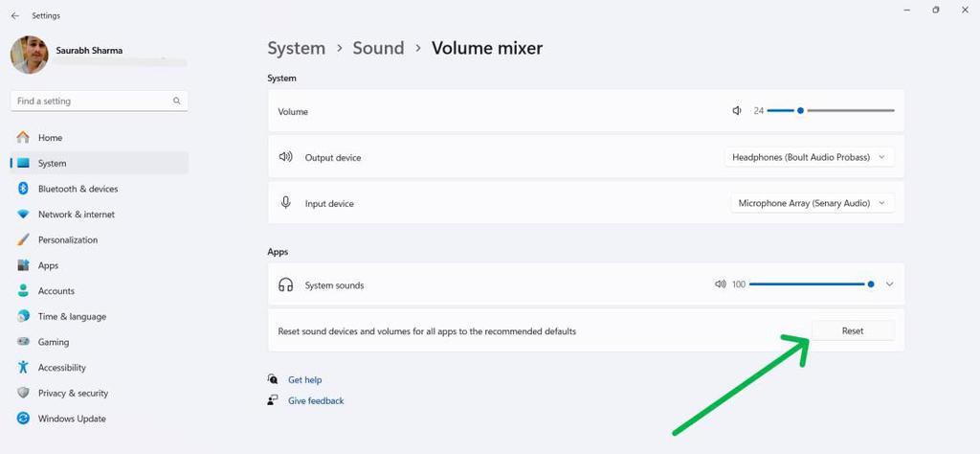Click the search magnifier icon

[177, 101]
